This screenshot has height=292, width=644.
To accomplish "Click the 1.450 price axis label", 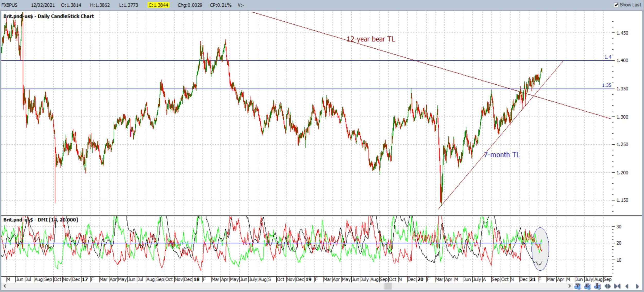I will click(622, 33).
